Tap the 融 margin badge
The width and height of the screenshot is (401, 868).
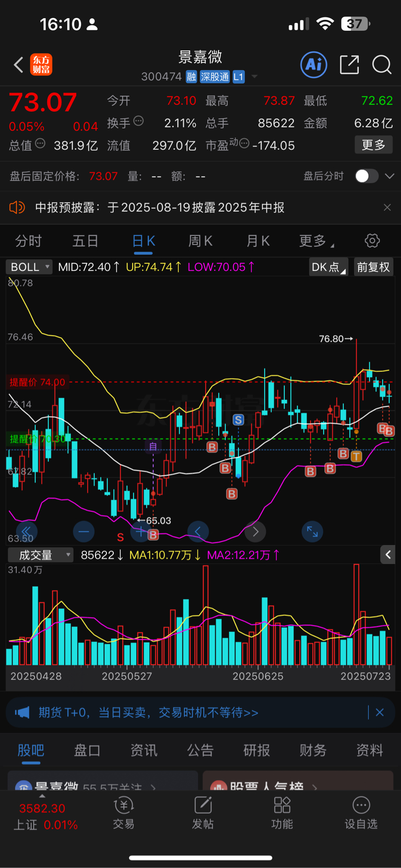point(191,77)
